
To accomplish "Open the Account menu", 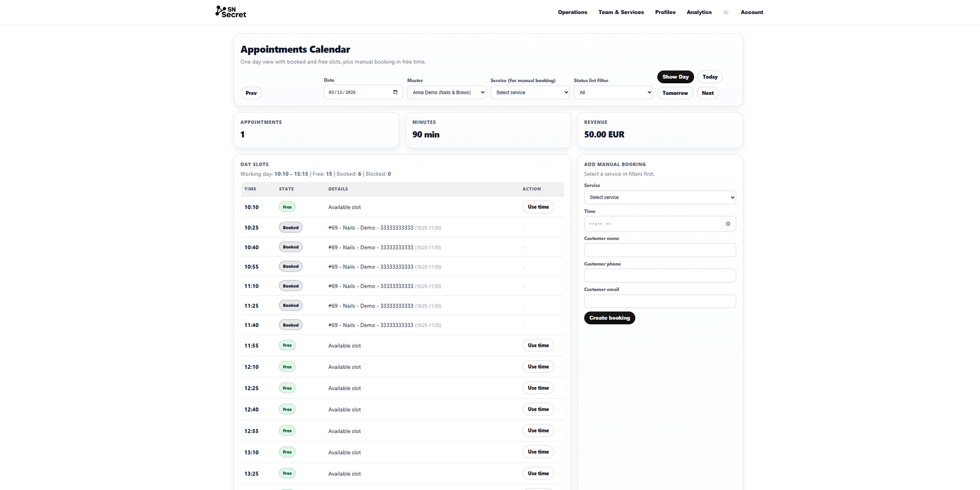I will click(752, 12).
